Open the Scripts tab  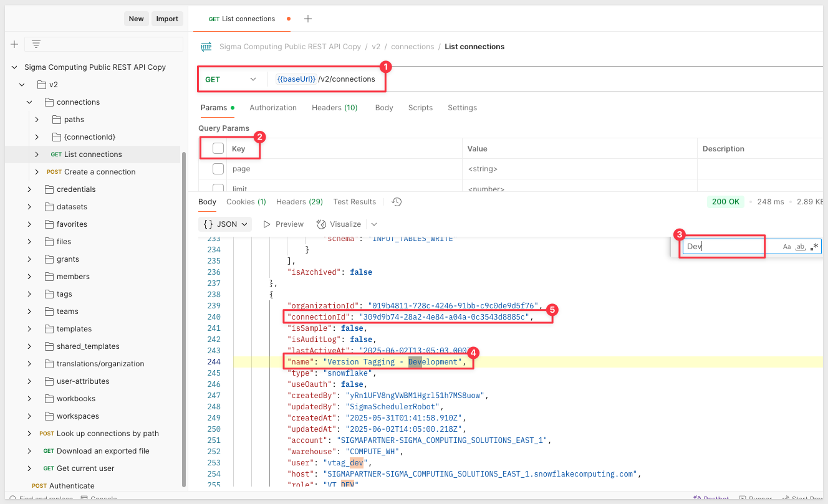[x=420, y=108]
